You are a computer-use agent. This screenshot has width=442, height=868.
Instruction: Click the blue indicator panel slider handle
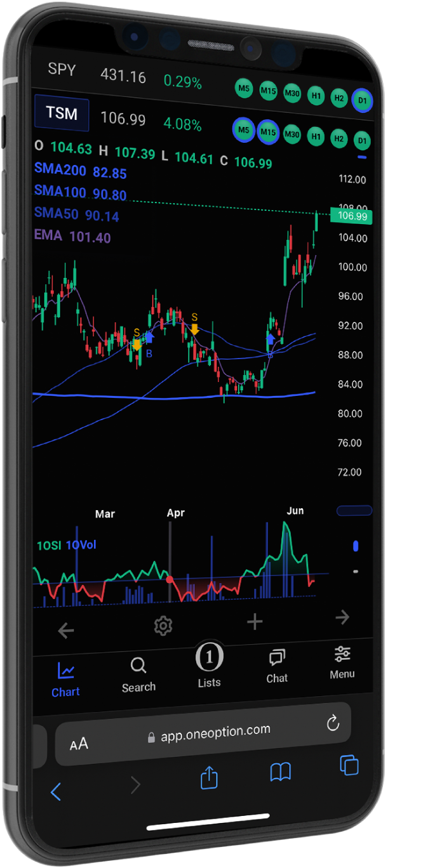point(356,546)
